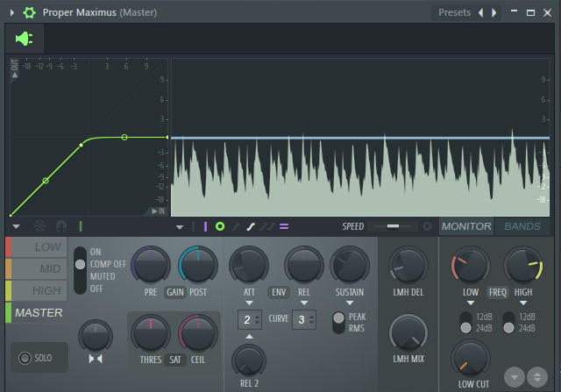Open HIGH frequency dropdown arrow
Screen dimensions: 561x392
point(523,303)
